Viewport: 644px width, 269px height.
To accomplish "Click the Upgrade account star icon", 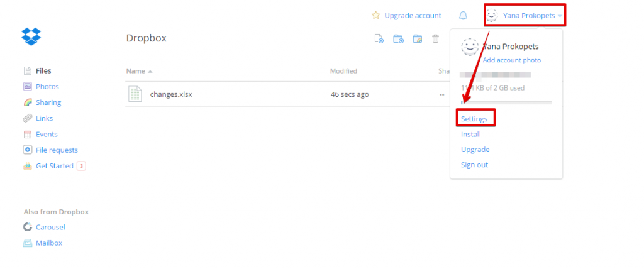I will click(x=375, y=16).
